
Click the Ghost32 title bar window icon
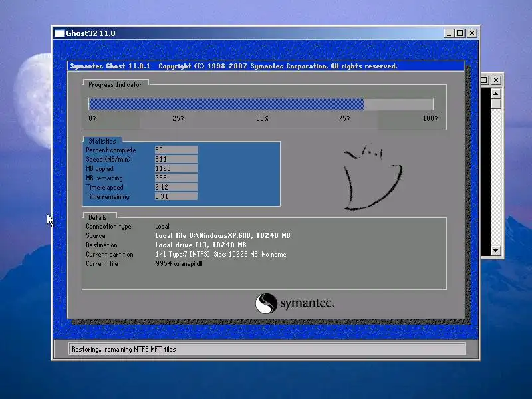pos(59,33)
